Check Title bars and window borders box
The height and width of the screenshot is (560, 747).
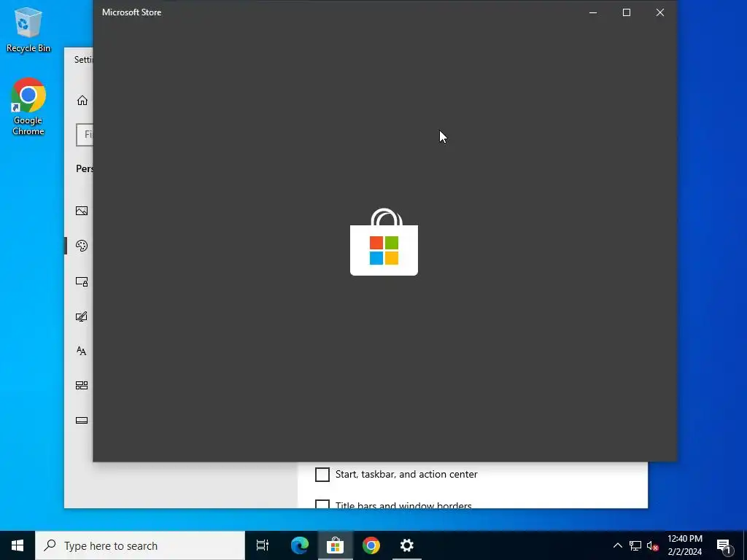pos(322,505)
